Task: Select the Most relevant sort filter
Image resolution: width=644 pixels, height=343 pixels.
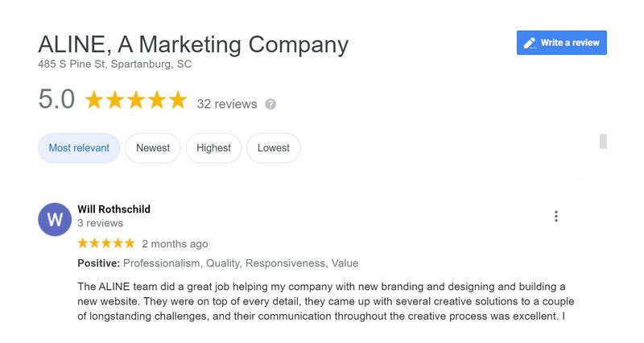Action: click(x=79, y=148)
